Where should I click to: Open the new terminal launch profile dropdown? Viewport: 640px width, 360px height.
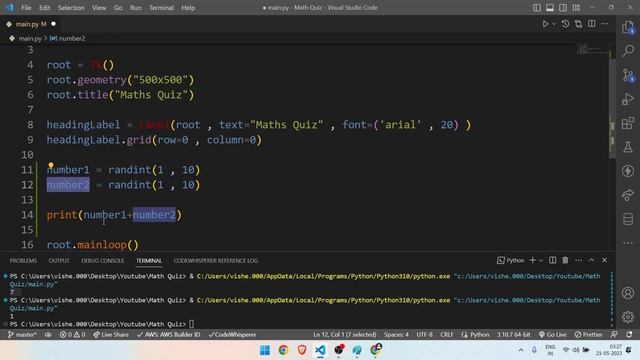(x=541, y=260)
